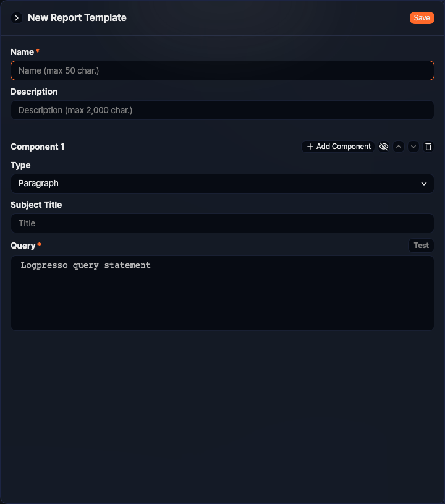Move Component 1 up with the chevron icon
The image size is (445, 504).
pos(399,147)
